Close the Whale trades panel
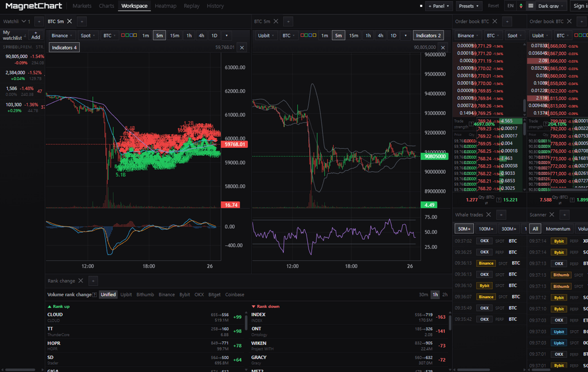The width and height of the screenshot is (588, 372). pos(489,215)
